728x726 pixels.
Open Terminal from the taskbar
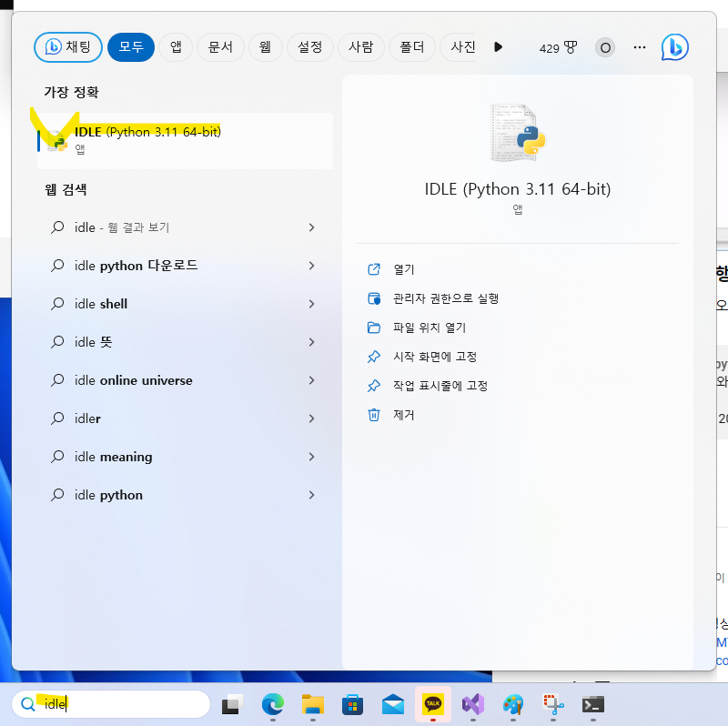593,705
